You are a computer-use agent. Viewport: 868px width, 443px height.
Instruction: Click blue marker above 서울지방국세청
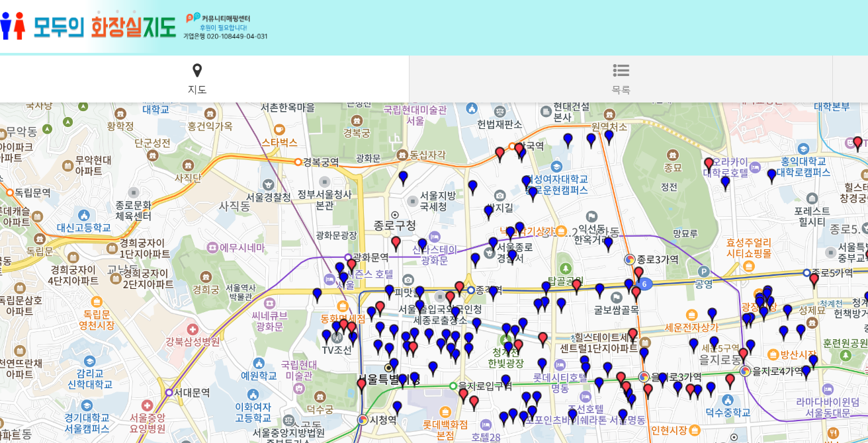[x=403, y=177]
